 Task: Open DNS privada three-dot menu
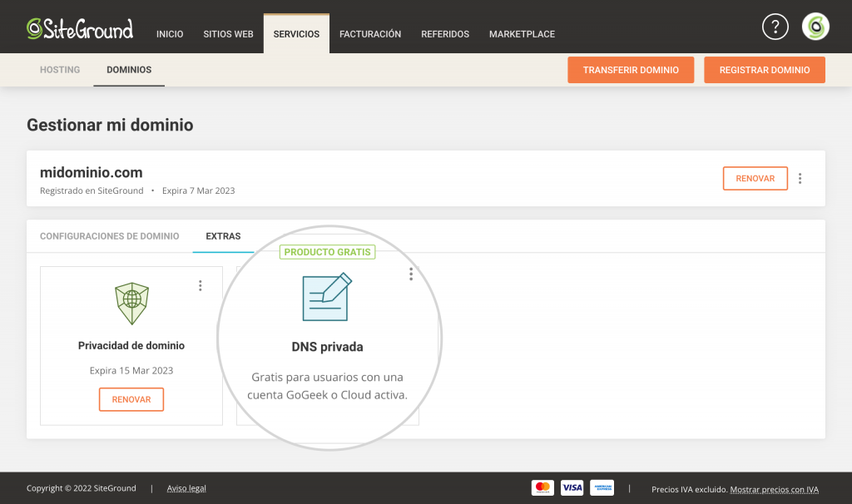click(411, 274)
